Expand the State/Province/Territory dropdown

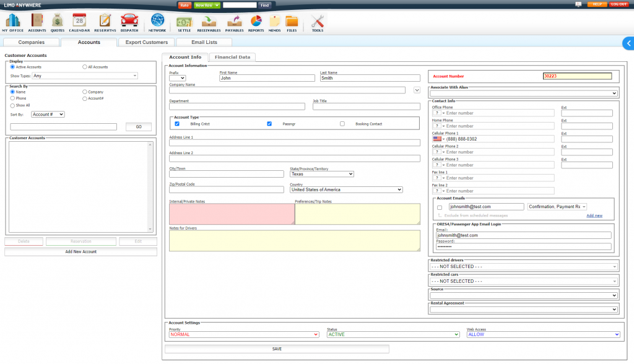click(x=321, y=174)
